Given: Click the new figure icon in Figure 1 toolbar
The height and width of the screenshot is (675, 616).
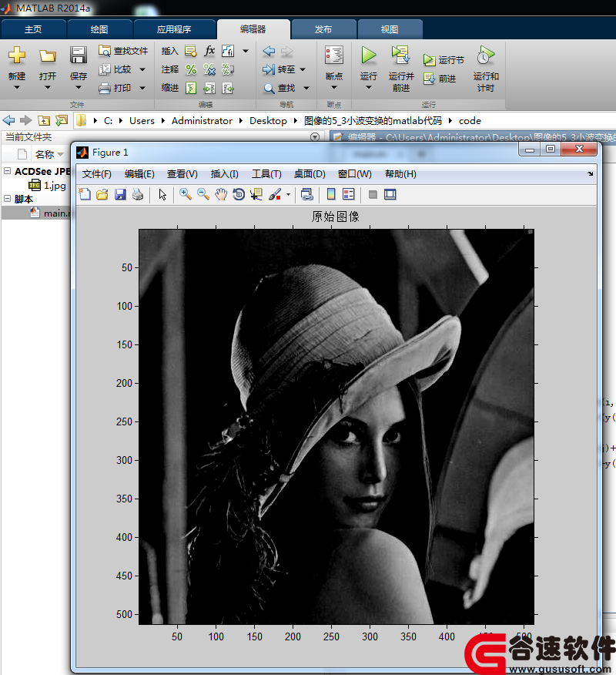Looking at the screenshot, I should tap(85, 194).
